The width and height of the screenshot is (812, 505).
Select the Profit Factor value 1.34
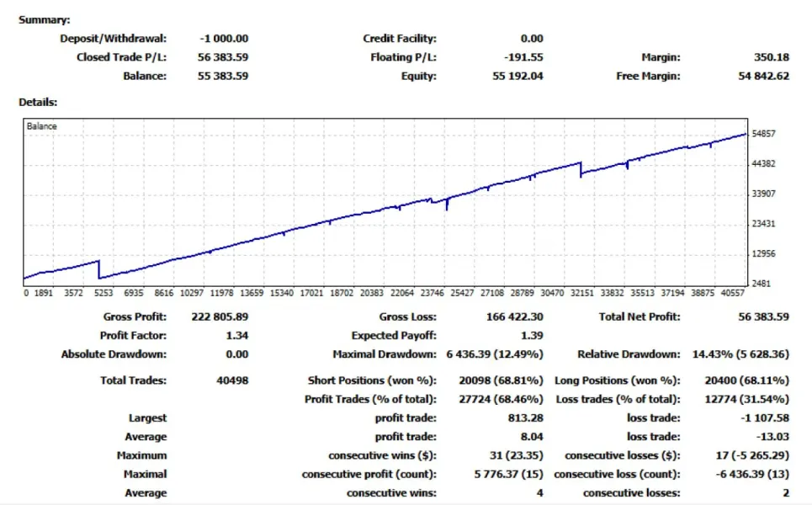236,336
